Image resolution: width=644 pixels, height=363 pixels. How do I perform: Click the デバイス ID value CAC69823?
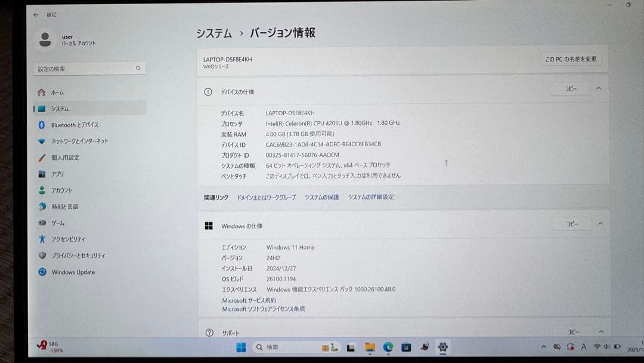click(x=323, y=144)
